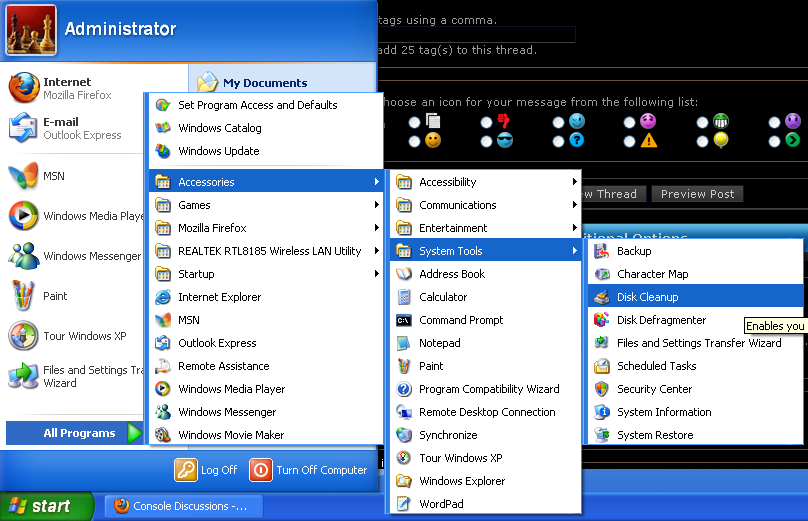Click the WordPad icon
This screenshot has height=521, width=808.
point(403,504)
